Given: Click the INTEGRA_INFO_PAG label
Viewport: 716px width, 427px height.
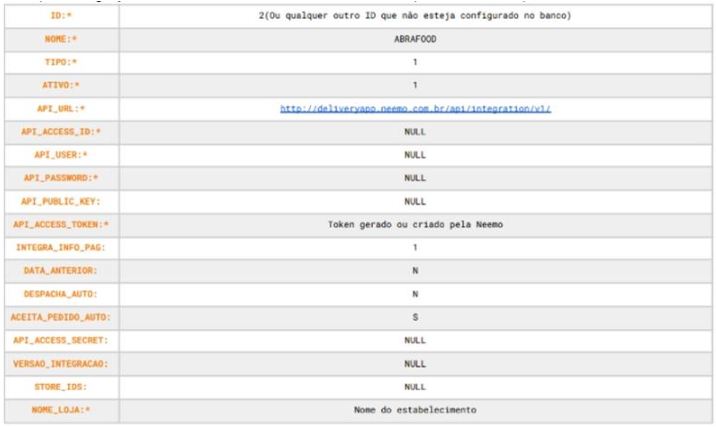Looking at the screenshot, I should pyautogui.click(x=61, y=248).
